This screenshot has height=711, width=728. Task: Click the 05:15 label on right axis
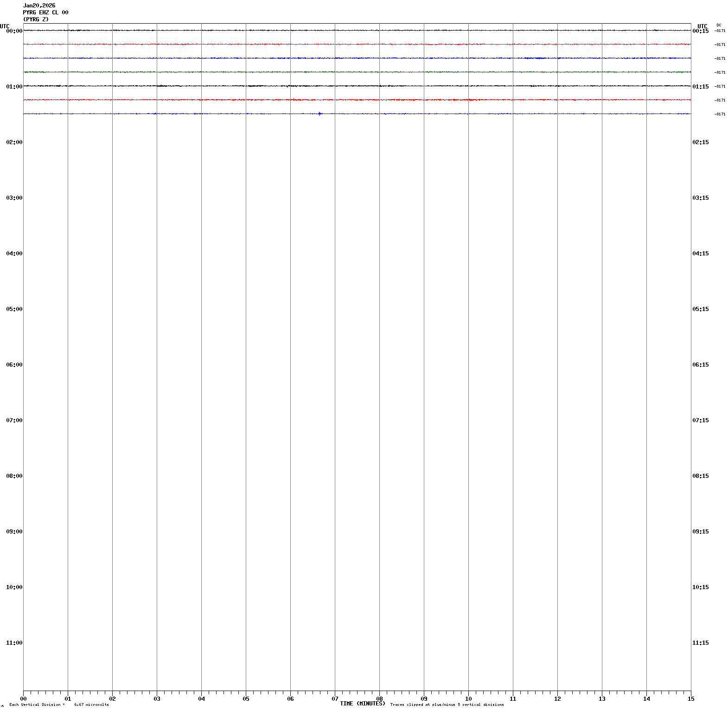(700, 309)
